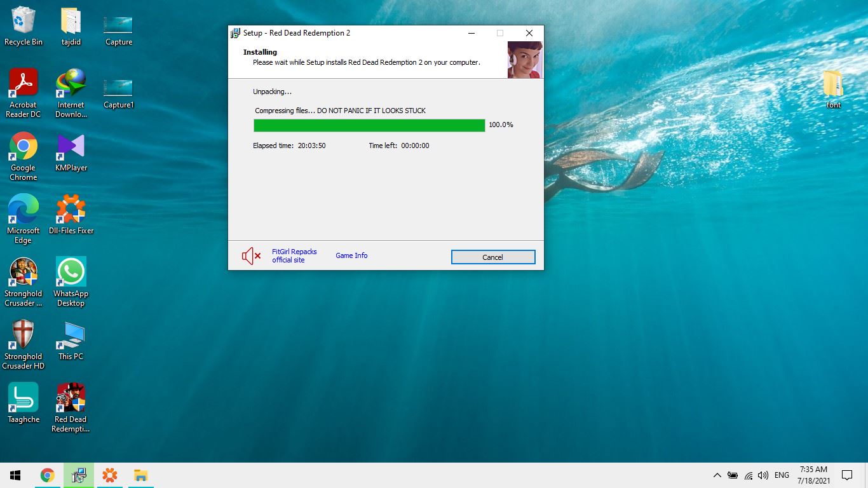The width and height of the screenshot is (868, 488).
Task: Click the green installation progress bar
Action: pos(369,125)
